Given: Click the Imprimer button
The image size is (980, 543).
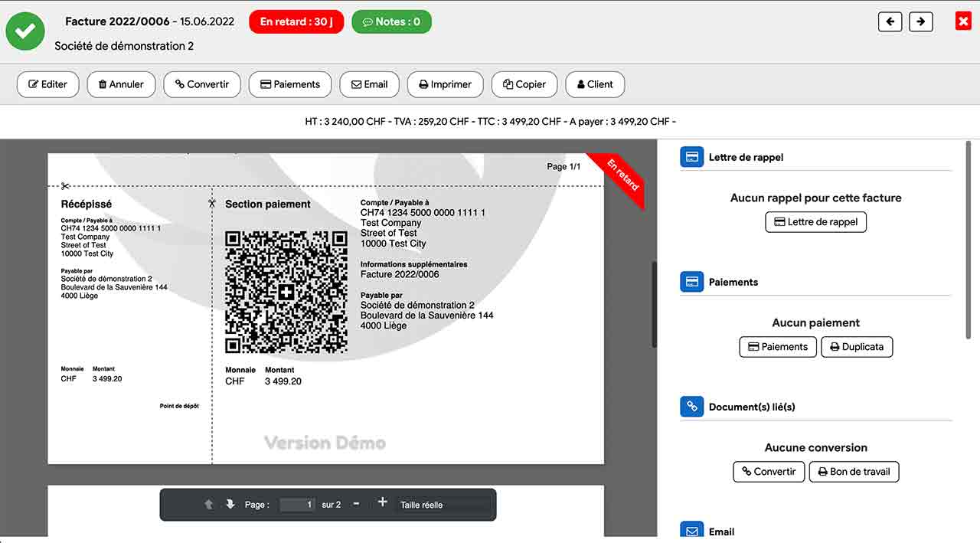Looking at the screenshot, I should pos(445,84).
